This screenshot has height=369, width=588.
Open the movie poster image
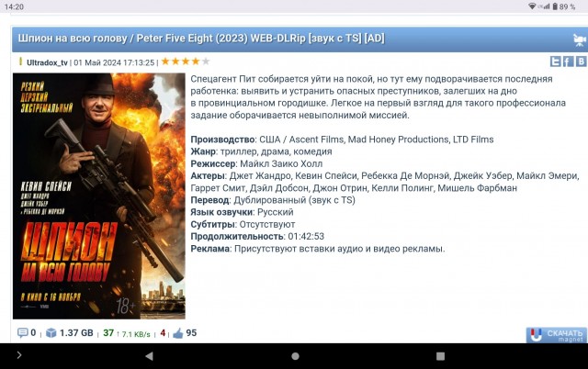point(99,196)
